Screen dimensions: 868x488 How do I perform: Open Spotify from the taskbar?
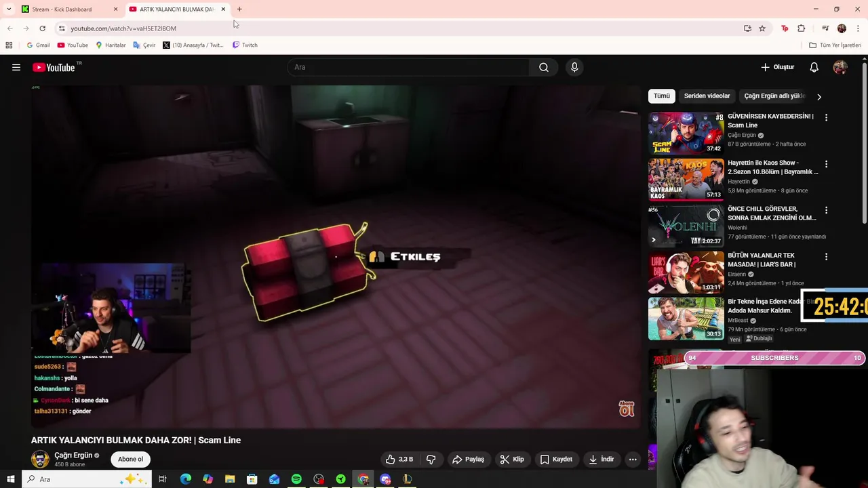296,479
